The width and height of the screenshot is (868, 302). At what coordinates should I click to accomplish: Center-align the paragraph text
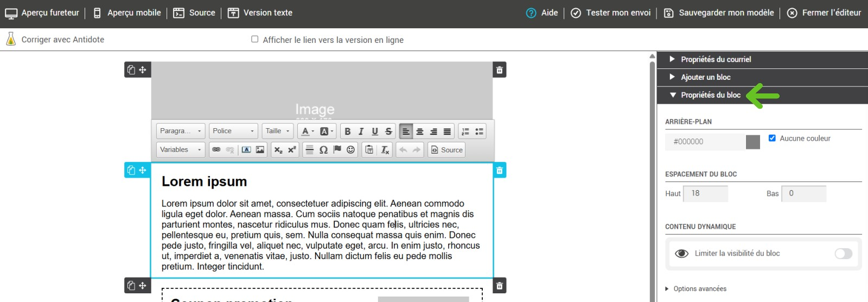click(420, 131)
